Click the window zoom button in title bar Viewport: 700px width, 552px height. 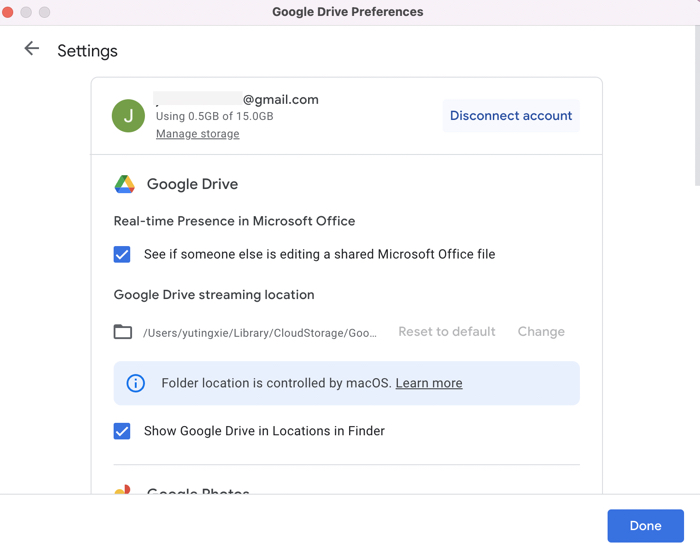click(x=44, y=12)
